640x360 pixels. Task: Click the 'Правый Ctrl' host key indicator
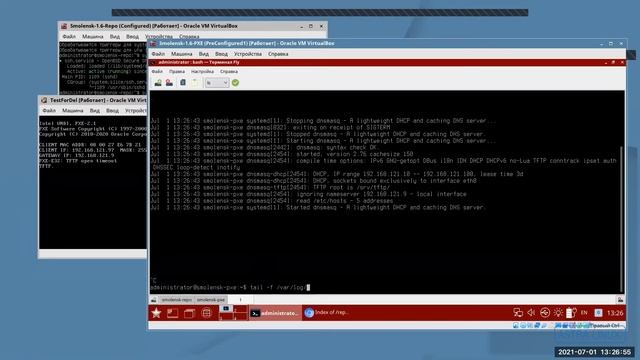click(606, 325)
